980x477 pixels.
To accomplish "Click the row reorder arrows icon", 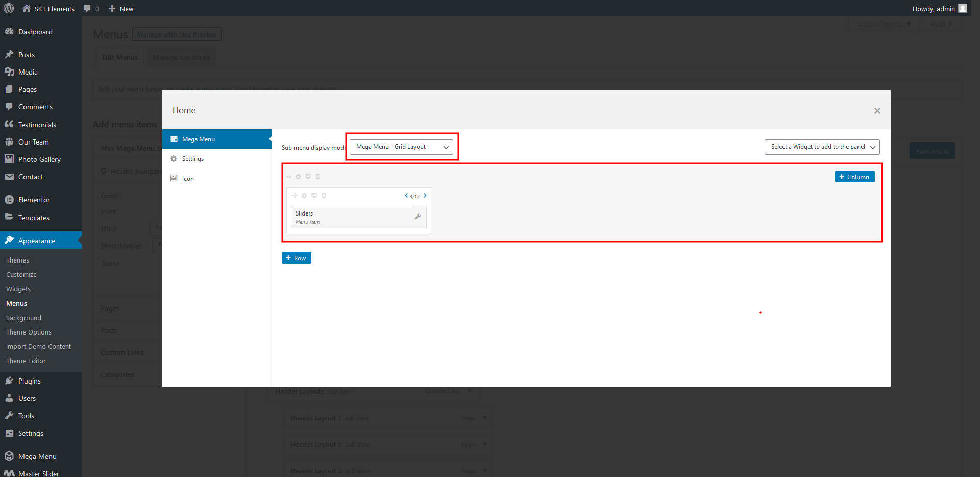I will tap(289, 177).
